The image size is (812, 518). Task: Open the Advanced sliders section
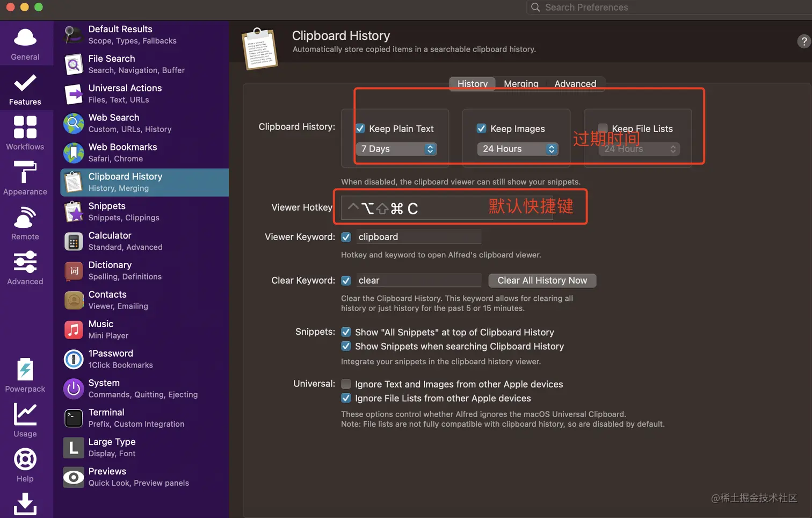[x=25, y=268]
